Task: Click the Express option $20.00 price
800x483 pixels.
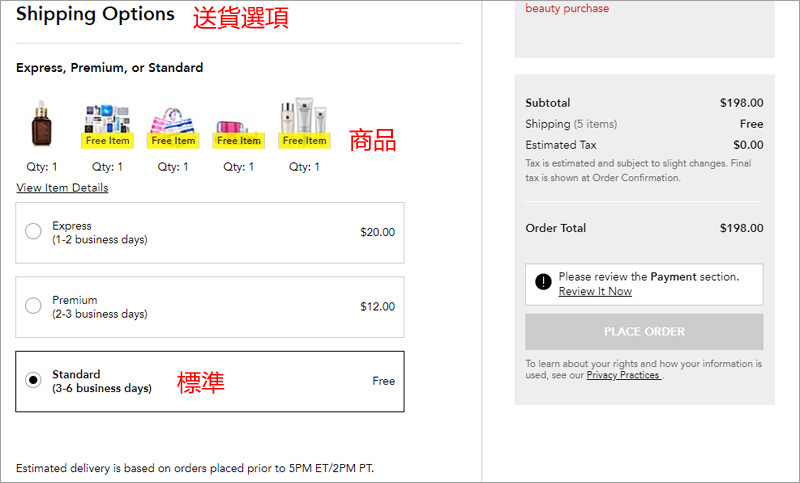Action: tap(377, 232)
